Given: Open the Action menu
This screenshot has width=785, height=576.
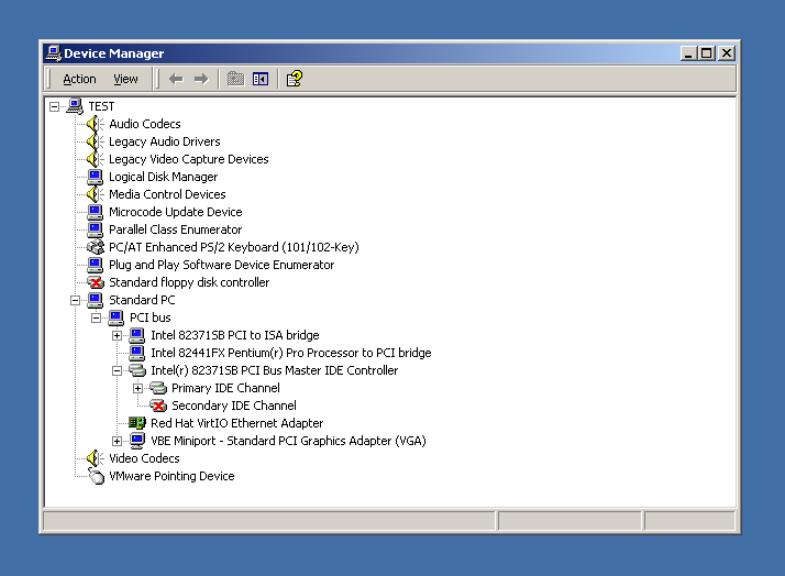Looking at the screenshot, I should [79, 79].
